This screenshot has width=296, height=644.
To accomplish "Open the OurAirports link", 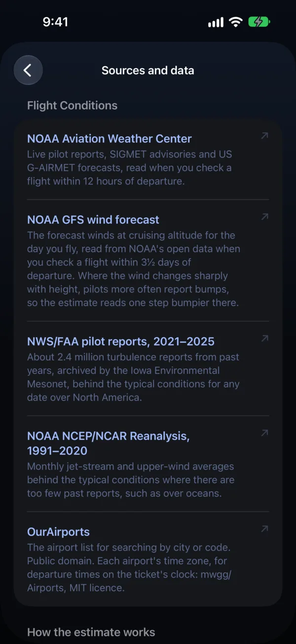I will (58, 532).
